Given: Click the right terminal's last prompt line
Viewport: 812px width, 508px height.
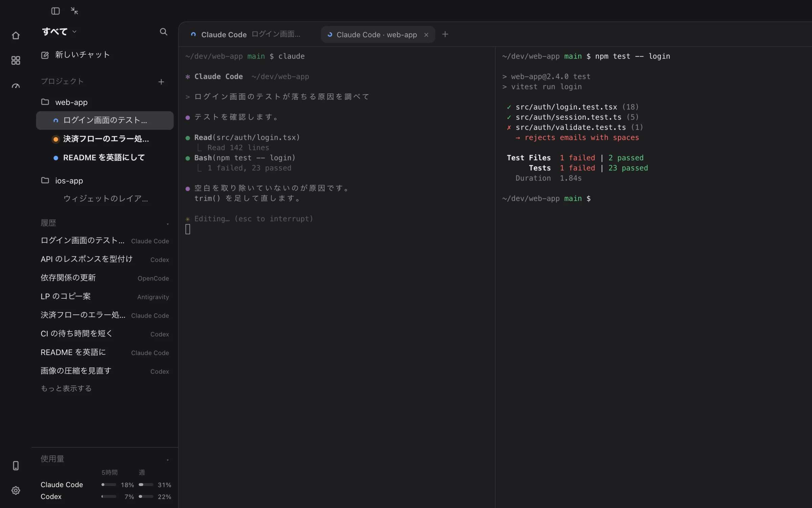Looking at the screenshot, I should pyautogui.click(x=546, y=198).
